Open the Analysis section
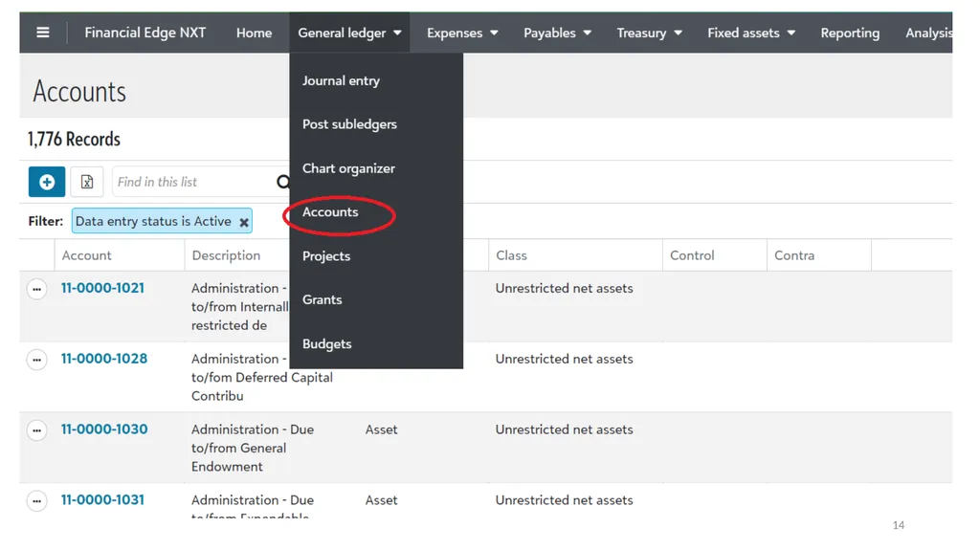Screen dimensions: 980x550 click(x=928, y=33)
